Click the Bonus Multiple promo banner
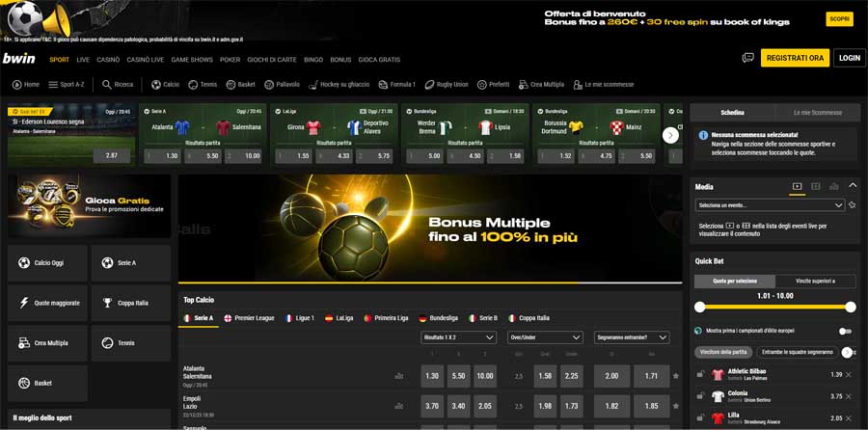The image size is (868, 430). click(x=430, y=228)
